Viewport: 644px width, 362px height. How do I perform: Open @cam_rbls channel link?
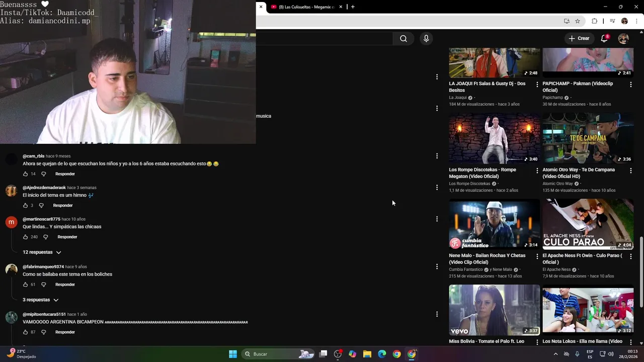(33, 156)
